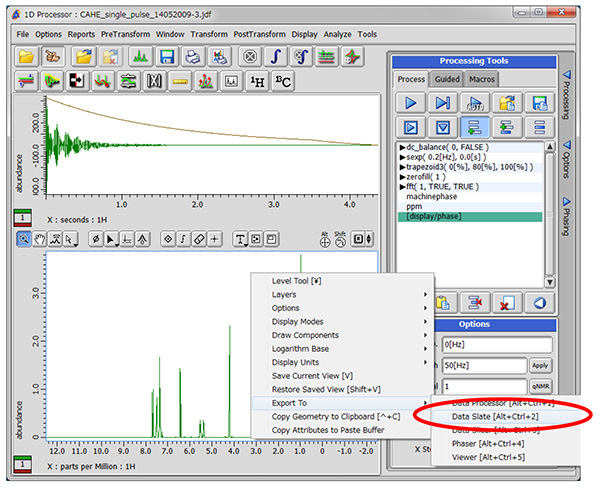This screenshot has height=488, width=600.
Task: Toggle the boxed down-triangle process button
Action: [x=443, y=127]
